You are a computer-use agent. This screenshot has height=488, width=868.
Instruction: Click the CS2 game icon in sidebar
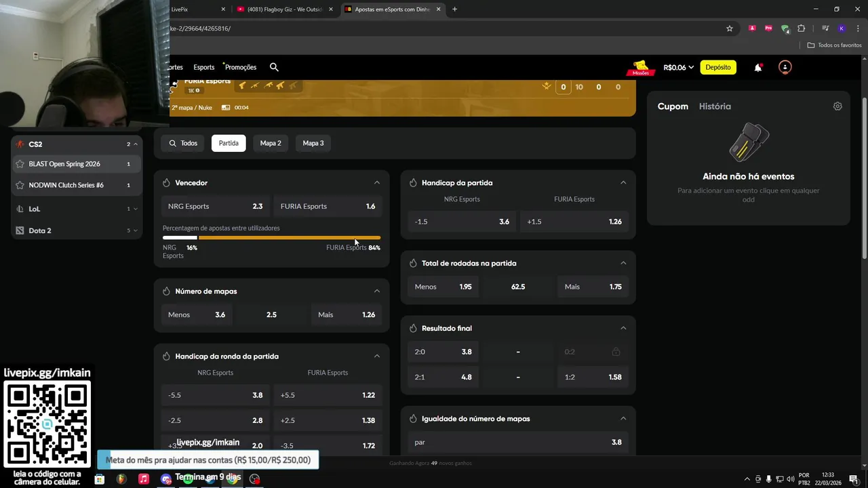click(x=20, y=144)
